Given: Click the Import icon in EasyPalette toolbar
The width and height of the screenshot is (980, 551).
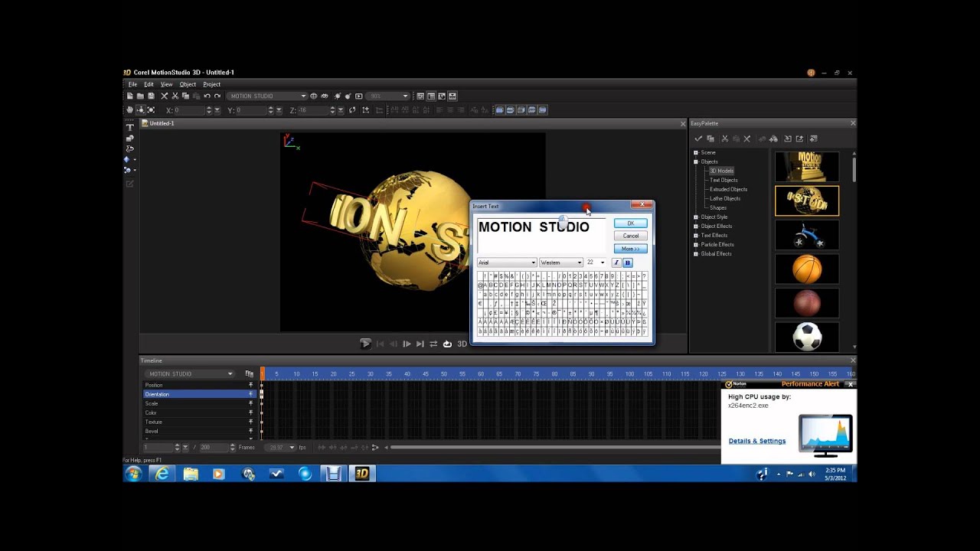Looking at the screenshot, I should click(x=787, y=139).
